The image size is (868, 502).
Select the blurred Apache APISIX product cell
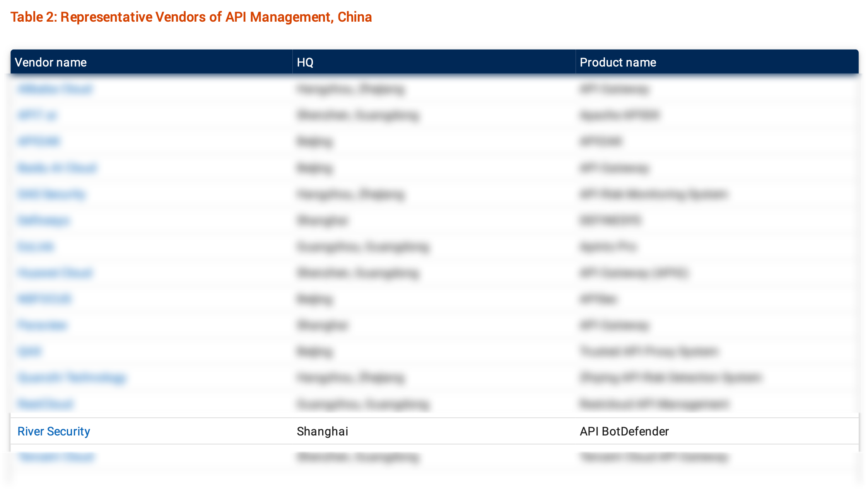pyautogui.click(x=619, y=115)
